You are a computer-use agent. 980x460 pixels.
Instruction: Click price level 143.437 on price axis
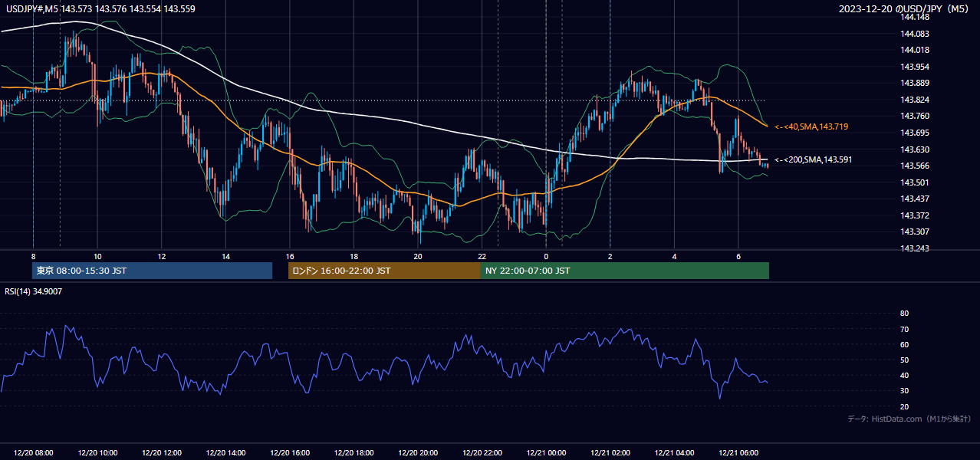(916, 199)
